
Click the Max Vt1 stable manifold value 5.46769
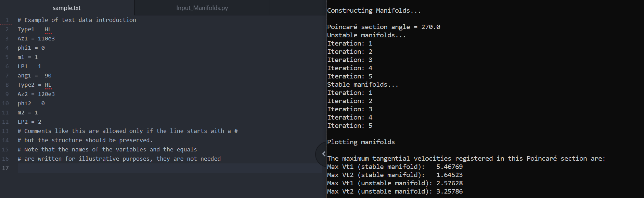449,166
